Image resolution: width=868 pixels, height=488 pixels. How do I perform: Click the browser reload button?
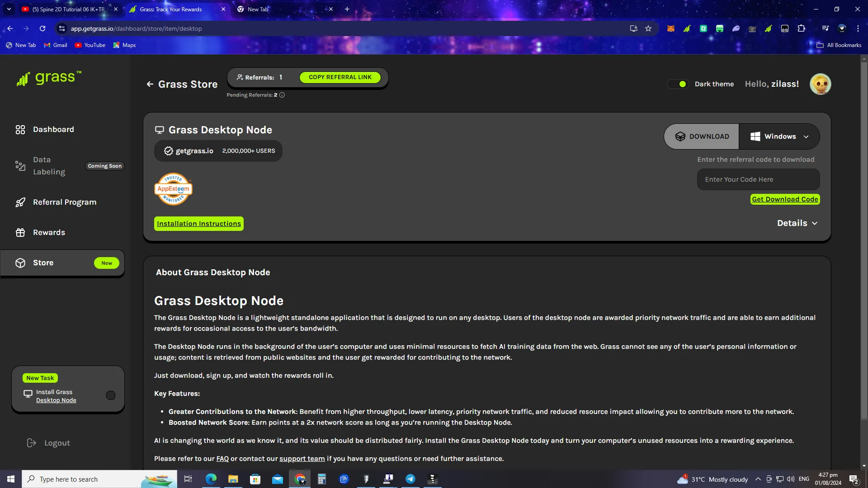[x=42, y=28]
